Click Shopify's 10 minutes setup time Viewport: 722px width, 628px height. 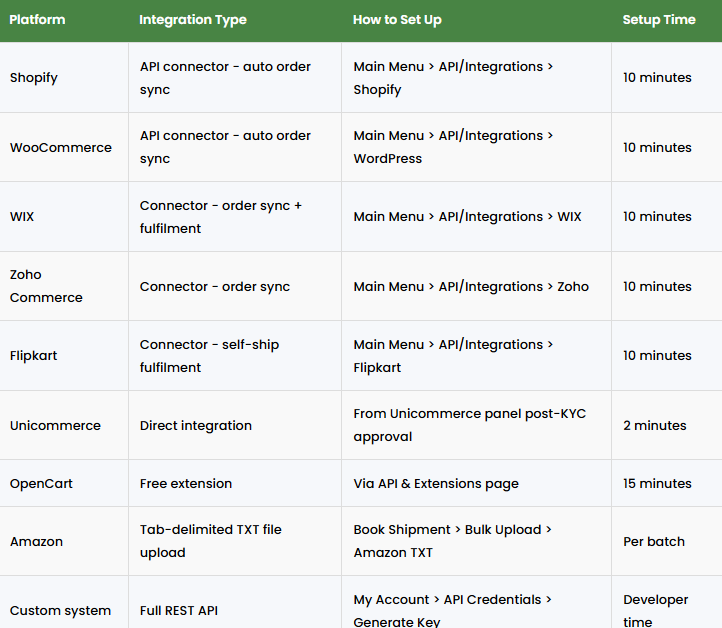click(x=667, y=77)
